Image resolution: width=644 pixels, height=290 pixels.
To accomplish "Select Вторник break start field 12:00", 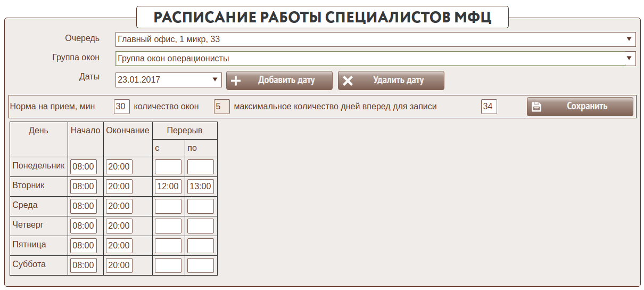I will [168, 187].
